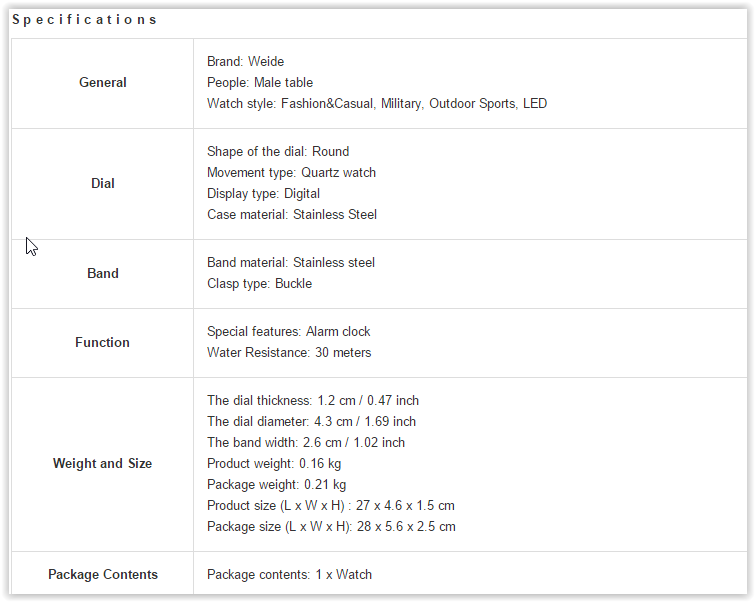The image size is (755, 602).
Task: Click Case material: Stainless Steel text
Action: tap(292, 214)
